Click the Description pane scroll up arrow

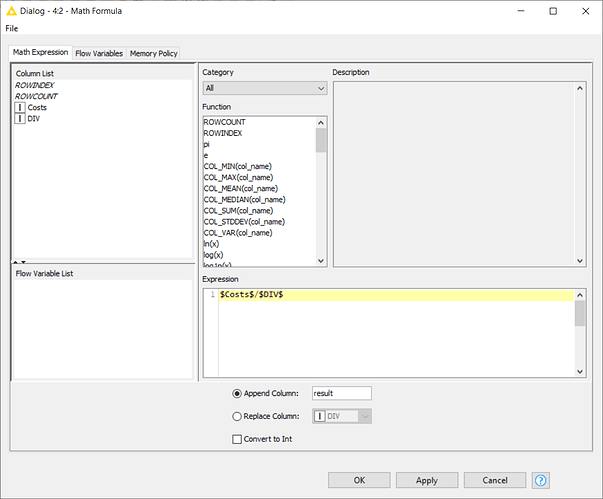[580, 88]
